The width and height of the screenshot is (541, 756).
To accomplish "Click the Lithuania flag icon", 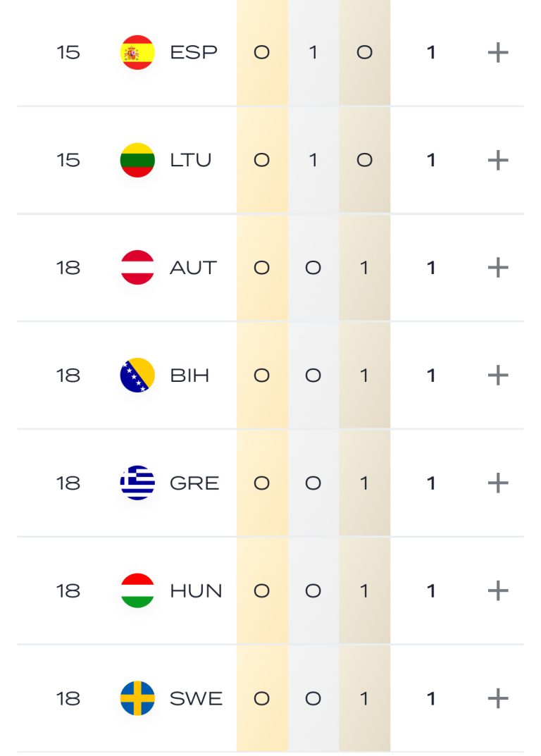I will coord(137,161).
